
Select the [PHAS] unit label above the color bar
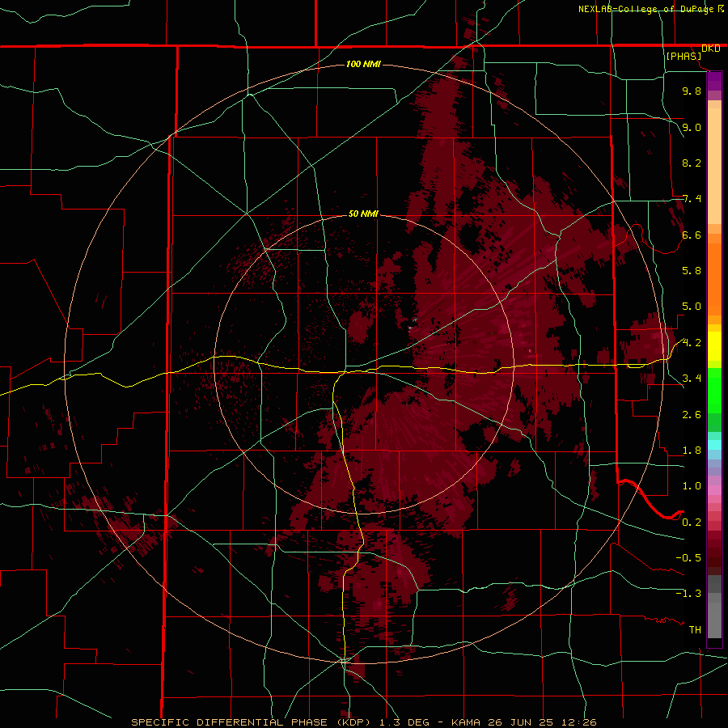(684, 56)
